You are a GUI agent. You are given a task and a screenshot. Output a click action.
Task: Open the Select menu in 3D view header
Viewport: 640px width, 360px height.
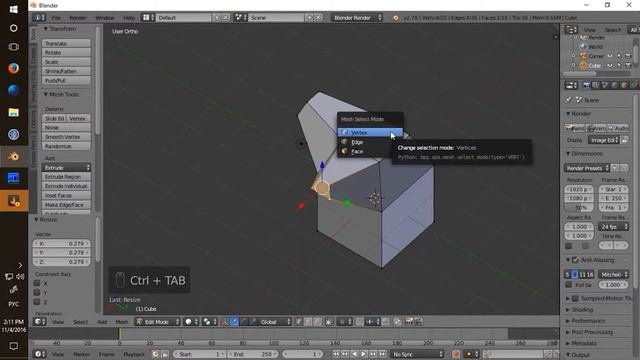coord(80,322)
